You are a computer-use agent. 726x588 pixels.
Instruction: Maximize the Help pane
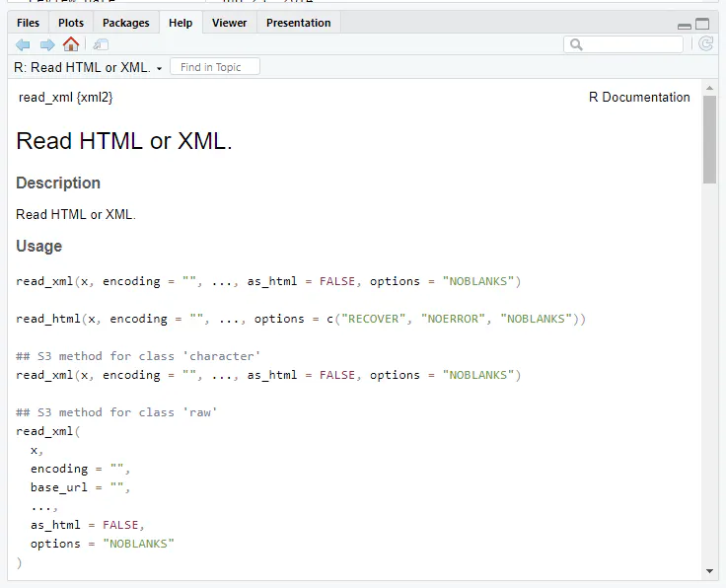click(702, 24)
